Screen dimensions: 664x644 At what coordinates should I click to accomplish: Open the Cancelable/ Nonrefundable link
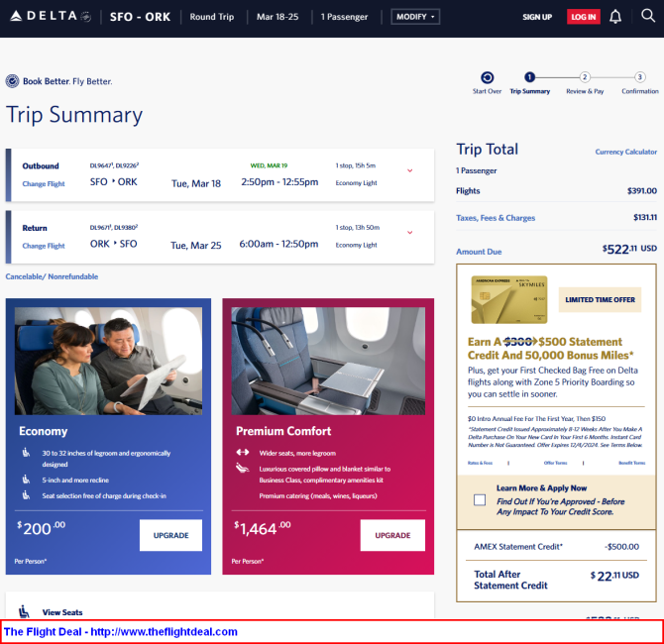point(52,276)
